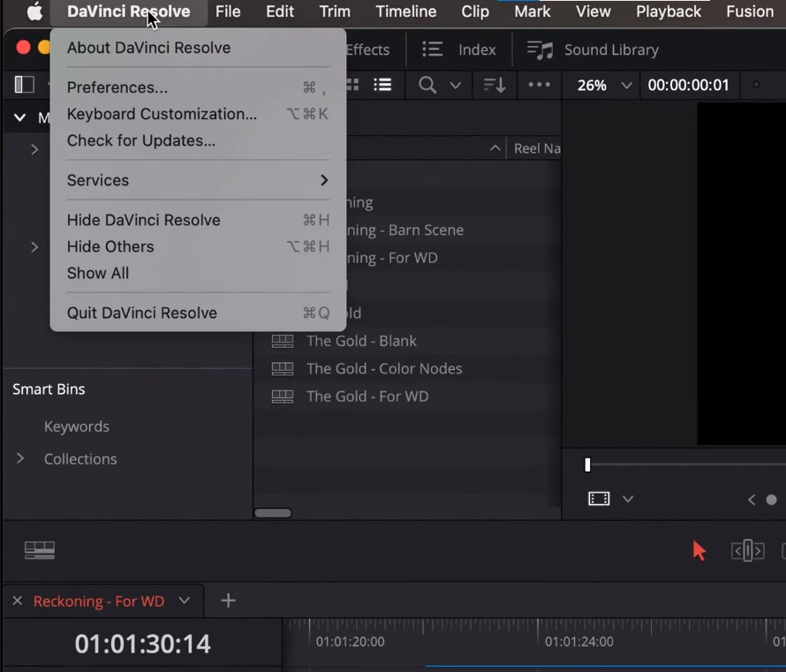Open the Apple menu

tap(34, 11)
